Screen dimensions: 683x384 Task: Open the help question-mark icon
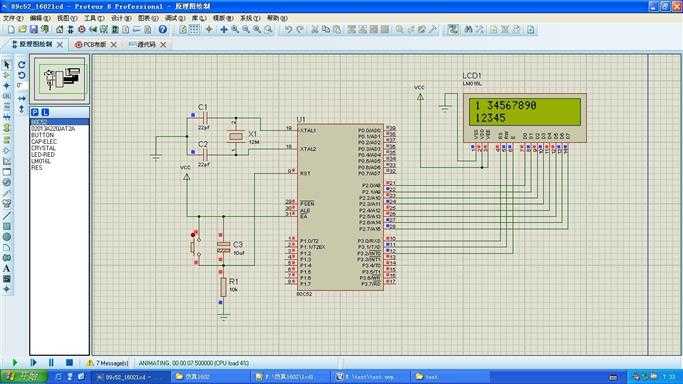pos(162,30)
